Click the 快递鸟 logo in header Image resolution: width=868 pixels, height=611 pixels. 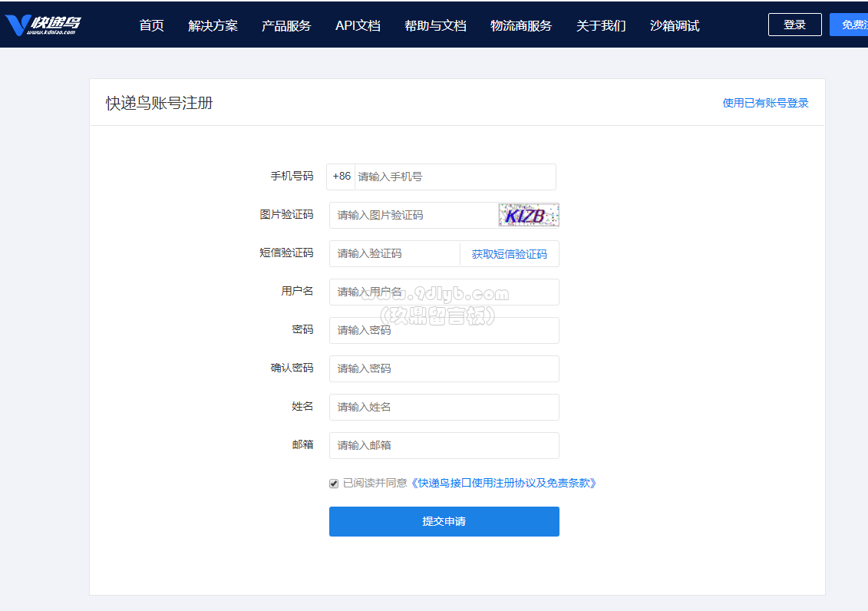43,25
